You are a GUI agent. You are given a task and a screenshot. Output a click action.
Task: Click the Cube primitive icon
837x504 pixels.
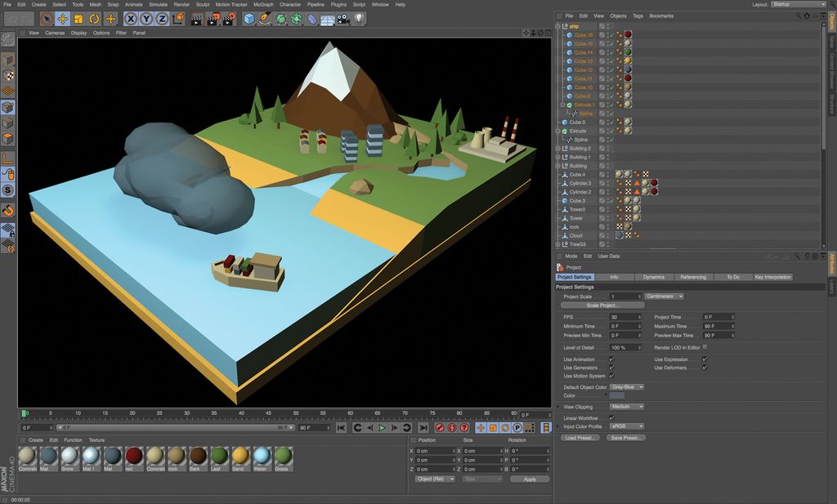coord(249,17)
